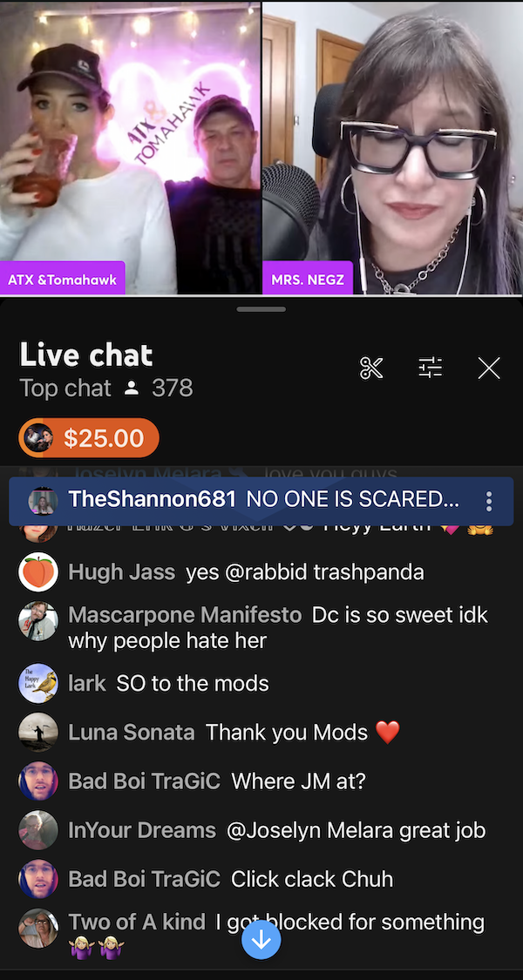Tap lark's bird avatar

click(38, 683)
